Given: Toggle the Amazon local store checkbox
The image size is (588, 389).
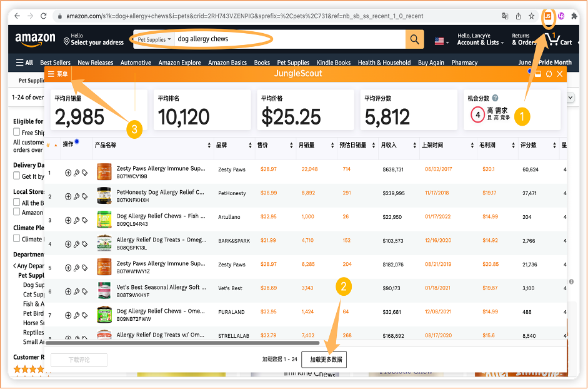Looking at the screenshot, I should (16, 211).
